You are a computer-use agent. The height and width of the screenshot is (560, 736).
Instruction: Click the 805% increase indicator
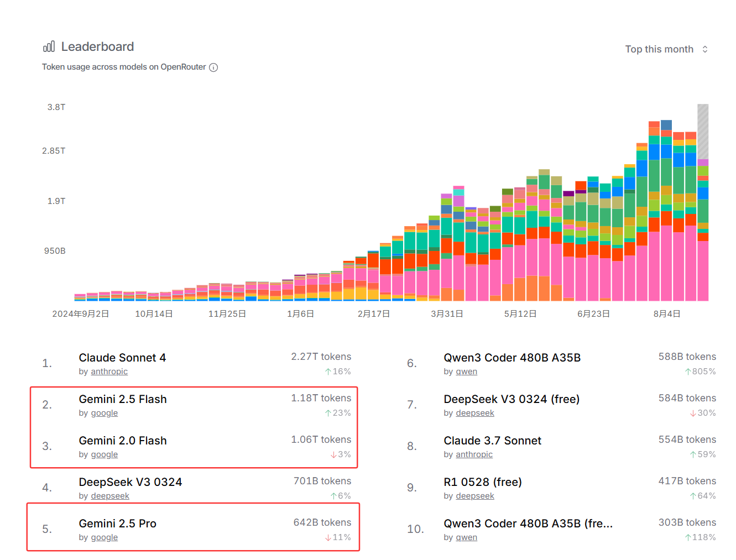[x=700, y=371]
